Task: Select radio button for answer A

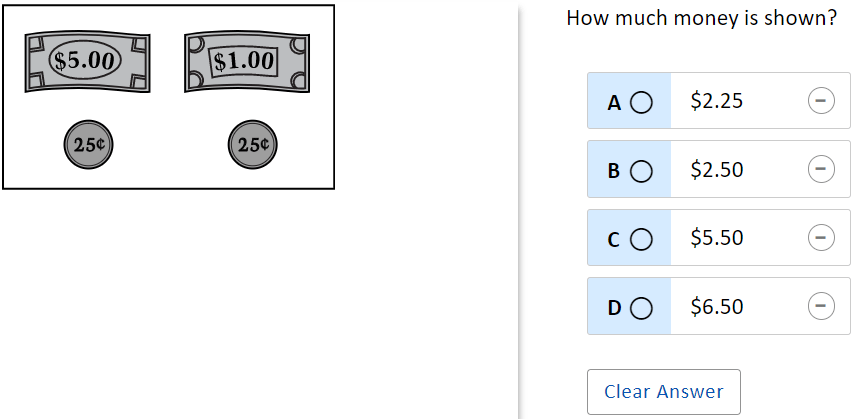Action: click(641, 102)
